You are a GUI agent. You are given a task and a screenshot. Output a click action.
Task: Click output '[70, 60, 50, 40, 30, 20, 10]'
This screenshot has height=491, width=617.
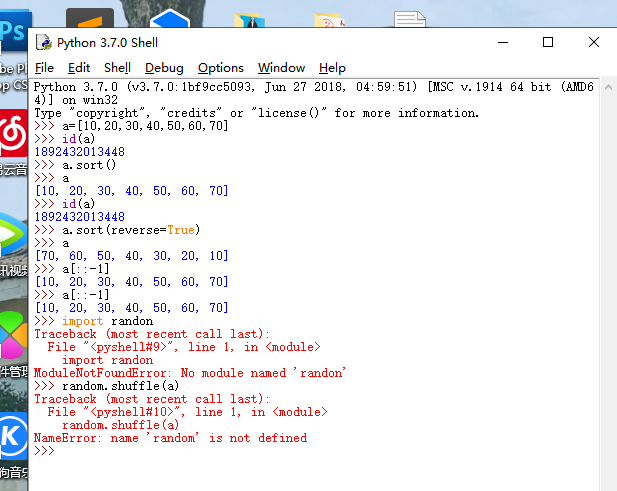[x=131, y=256]
